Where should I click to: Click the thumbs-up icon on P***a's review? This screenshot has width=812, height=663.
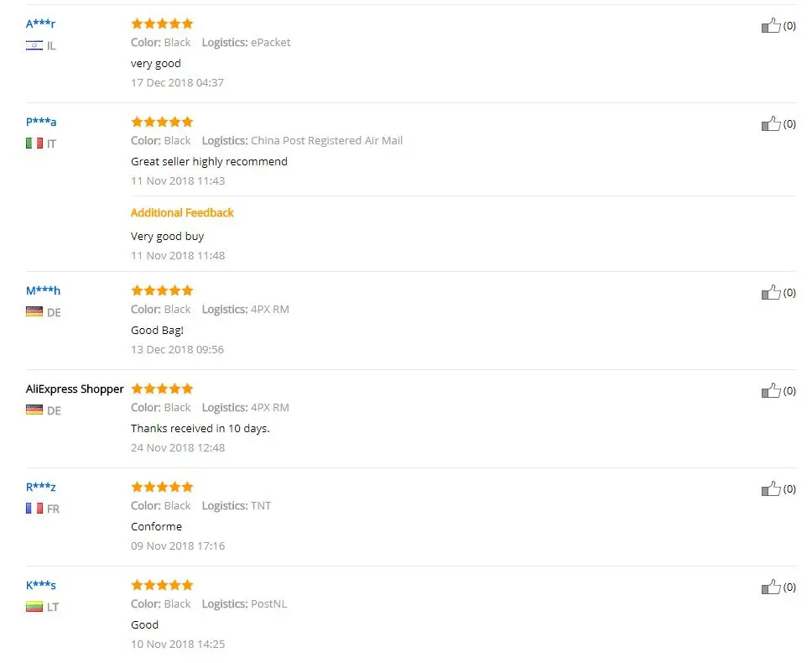pos(771,124)
